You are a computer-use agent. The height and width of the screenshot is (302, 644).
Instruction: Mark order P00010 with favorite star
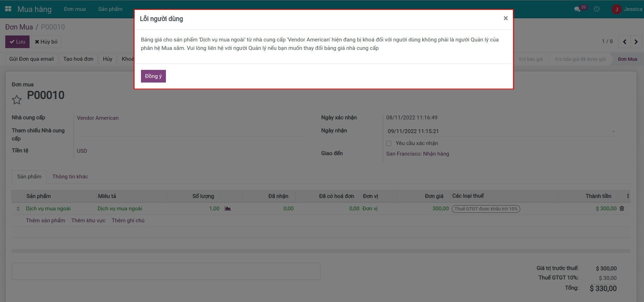17,100
